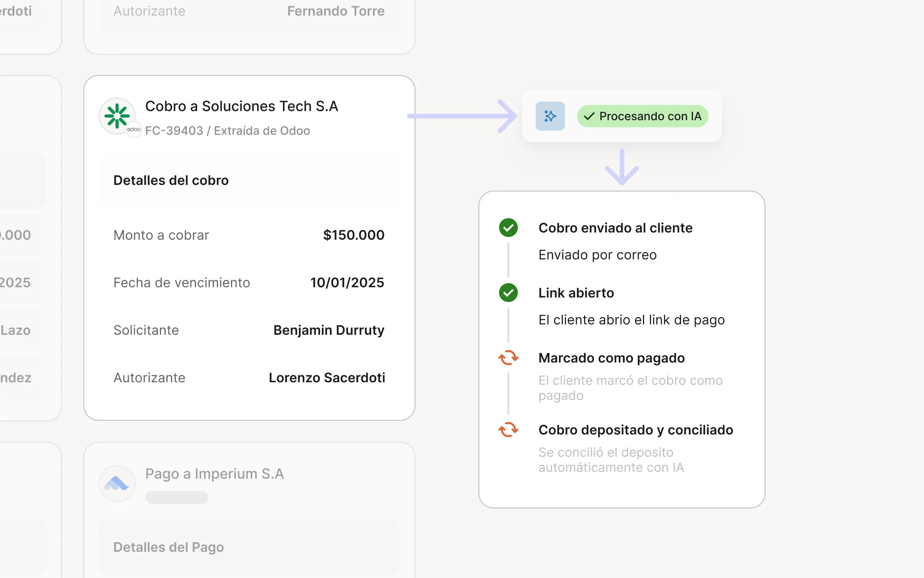Click the Cobro enviado al cliente step title
This screenshot has width=924, height=578.
coord(615,228)
